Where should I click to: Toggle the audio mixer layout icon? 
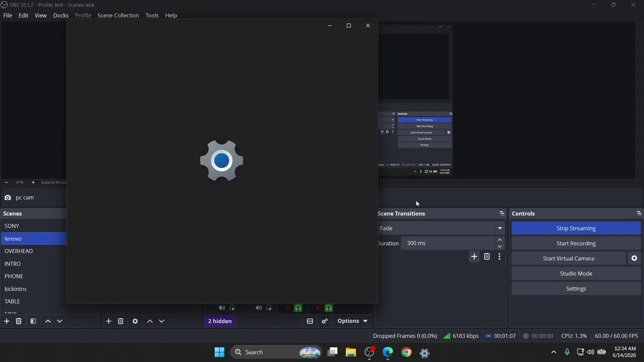tap(310, 321)
